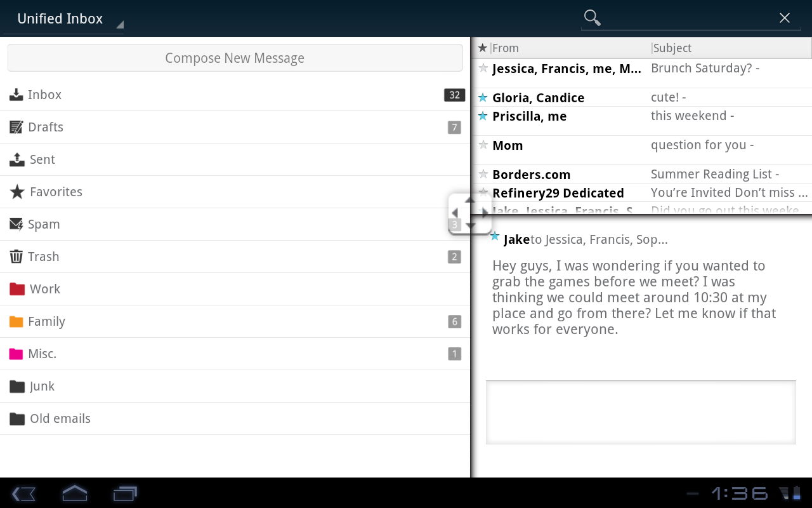Screen dimensions: 812x508
Task: Clear search with the X icon
Action: (785, 18)
